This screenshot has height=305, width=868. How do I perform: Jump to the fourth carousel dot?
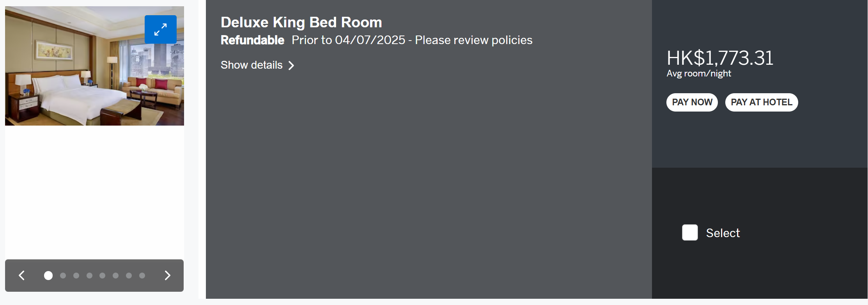89,275
